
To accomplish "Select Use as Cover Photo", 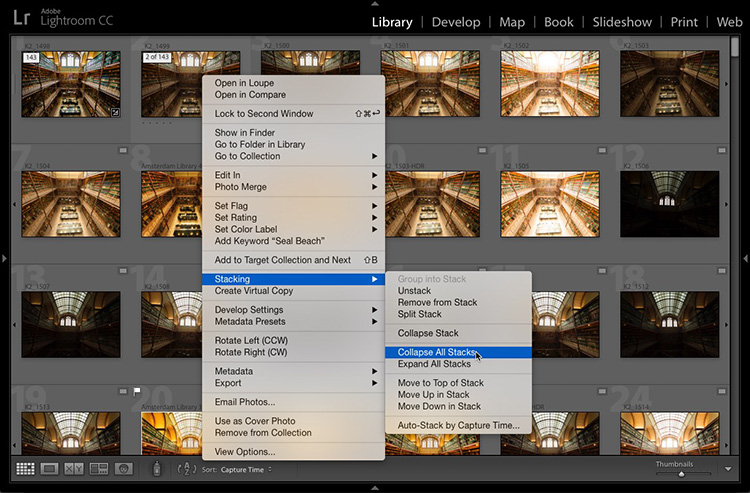I will (293, 421).
